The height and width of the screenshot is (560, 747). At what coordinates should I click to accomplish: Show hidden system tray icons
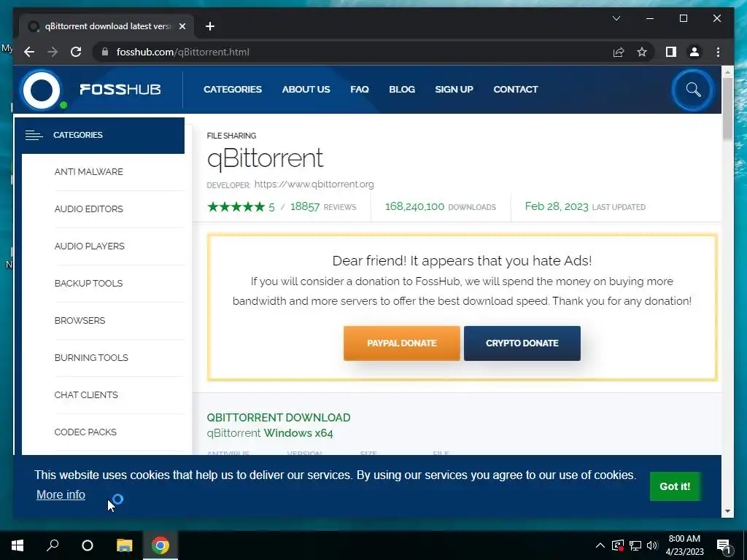pyautogui.click(x=600, y=545)
